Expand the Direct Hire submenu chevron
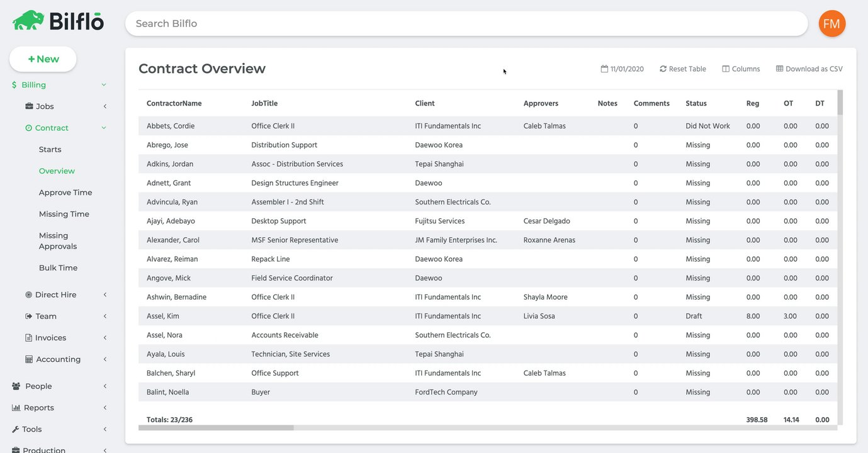This screenshot has width=868, height=453. [x=104, y=294]
